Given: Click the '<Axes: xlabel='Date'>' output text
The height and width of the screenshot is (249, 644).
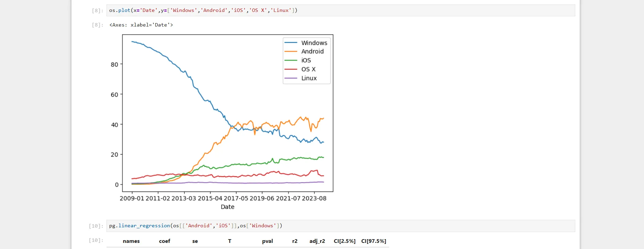Looking at the screenshot, I should [x=141, y=25].
